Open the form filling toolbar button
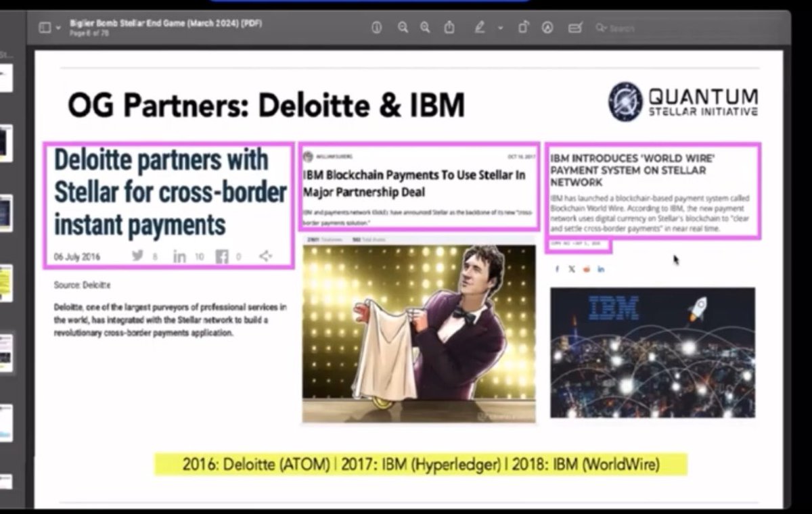This screenshot has width=812, height=514. point(575,27)
